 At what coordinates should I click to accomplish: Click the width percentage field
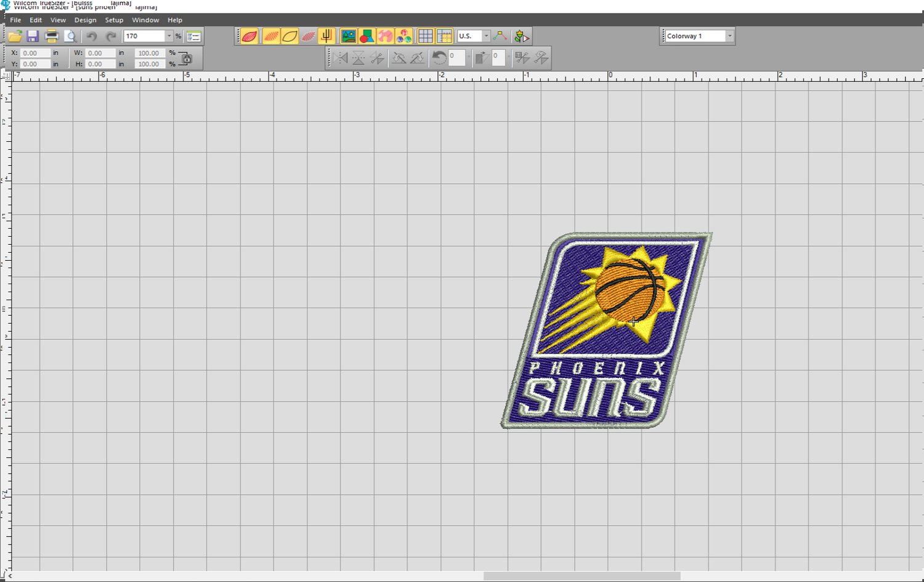(x=150, y=53)
